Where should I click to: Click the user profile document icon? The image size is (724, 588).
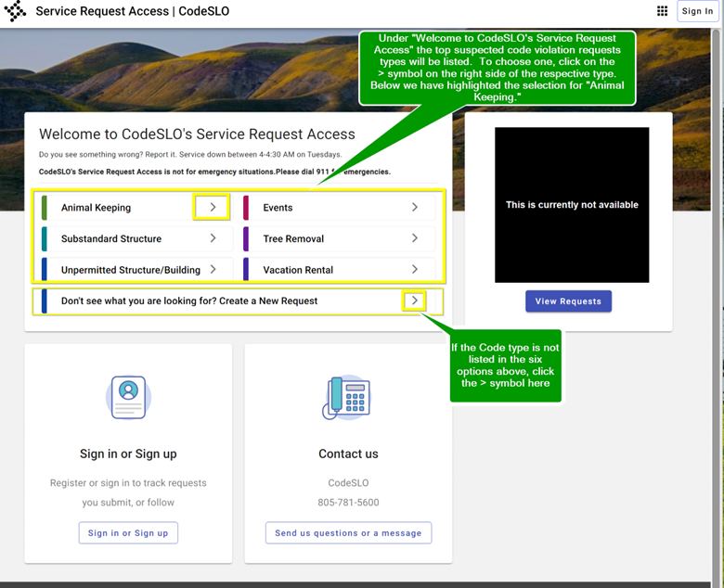pyautogui.click(x=128, y=397)
